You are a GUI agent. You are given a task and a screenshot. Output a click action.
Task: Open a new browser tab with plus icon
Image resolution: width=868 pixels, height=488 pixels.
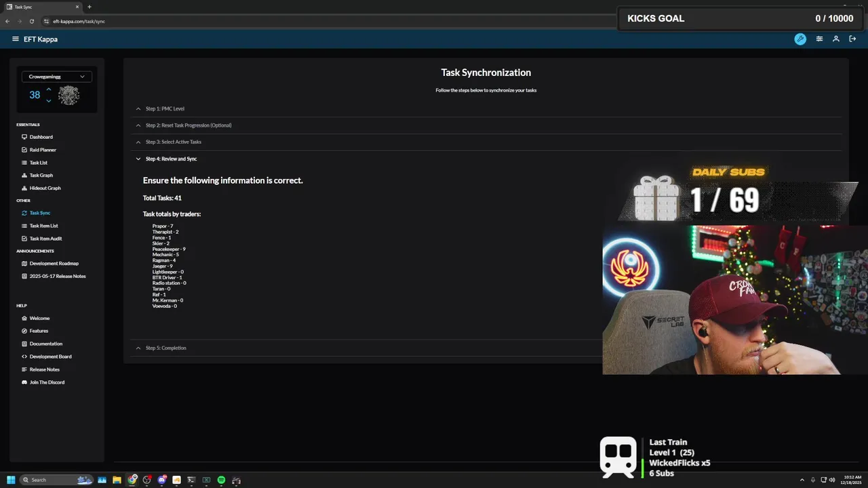(90, 7)
